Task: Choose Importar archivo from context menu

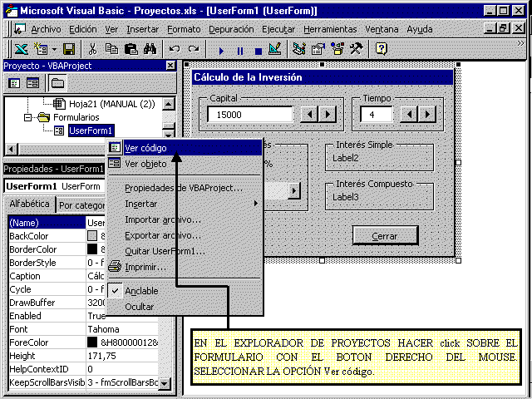Action: click(185, 219)
